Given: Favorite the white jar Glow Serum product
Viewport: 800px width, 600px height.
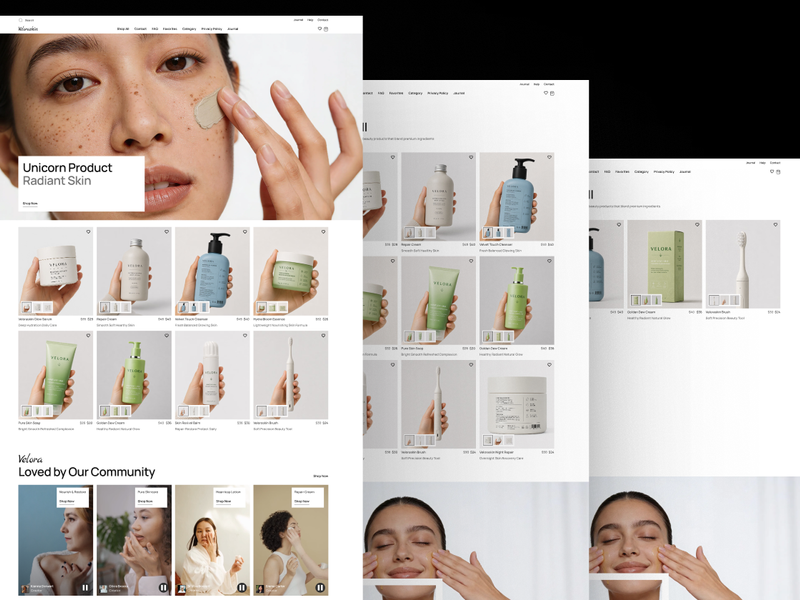Looking at the screenshot, I should (x=88, y=232).
